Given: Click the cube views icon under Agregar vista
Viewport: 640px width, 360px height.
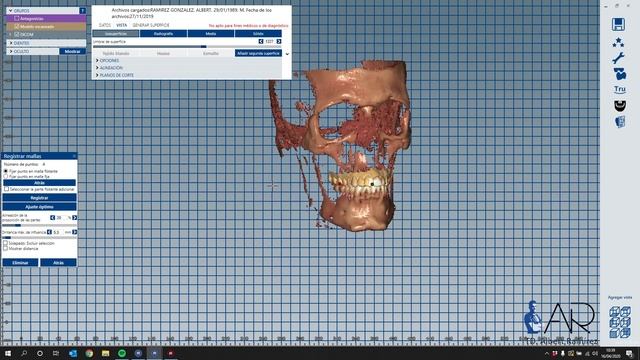Looking at the screenshot, I should click(620, 322).
